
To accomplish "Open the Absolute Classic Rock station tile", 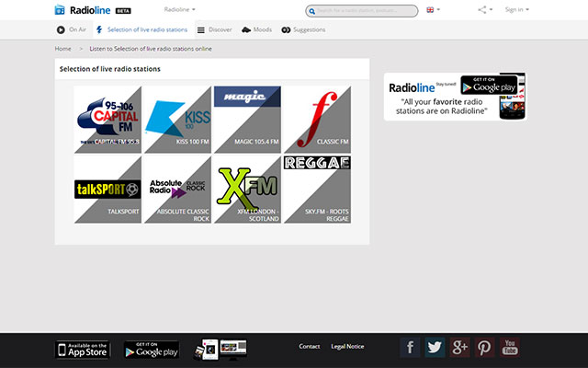I will [x=177, y=190].
